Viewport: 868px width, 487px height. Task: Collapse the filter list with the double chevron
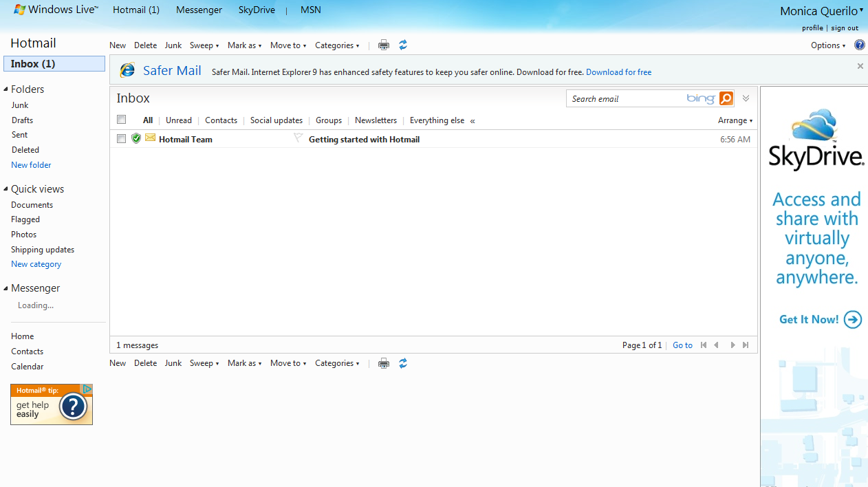pyautogui.click(x=473, y=120)
